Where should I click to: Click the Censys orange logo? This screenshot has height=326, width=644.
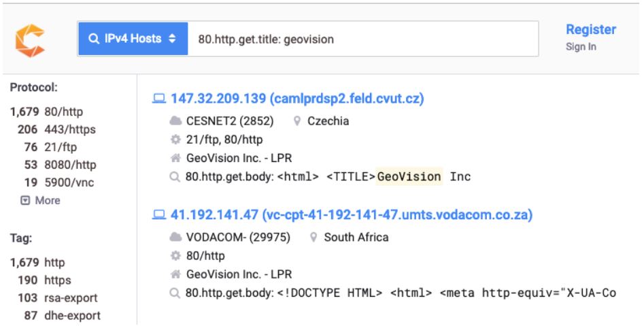coord(30,40)
